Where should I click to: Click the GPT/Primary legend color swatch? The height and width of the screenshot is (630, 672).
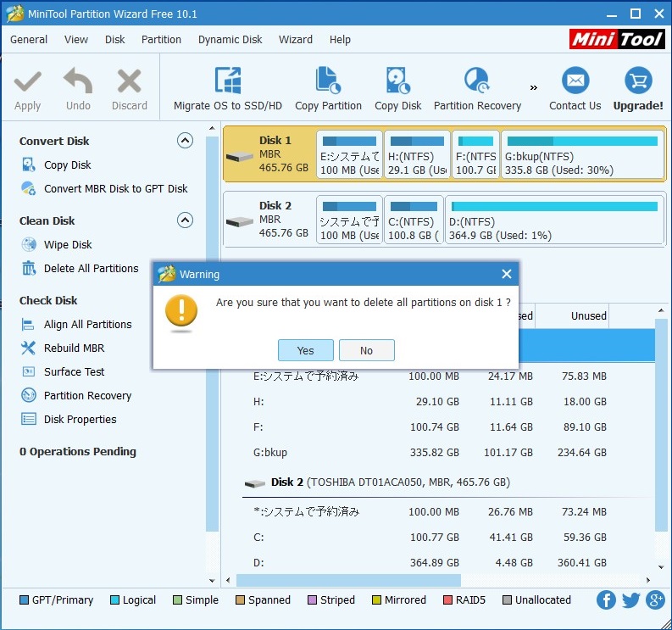pyautogui.click(x=24, y=600)
